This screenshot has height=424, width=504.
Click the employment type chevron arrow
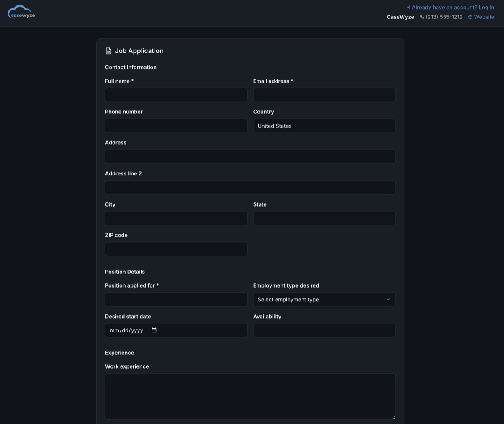pyautogui.click(x=388, y=300)
